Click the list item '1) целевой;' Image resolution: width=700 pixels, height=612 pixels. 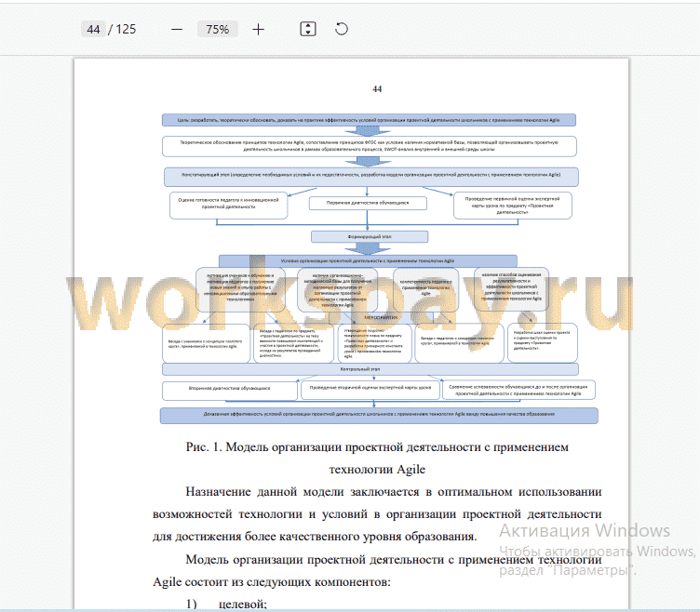(226, 604)
